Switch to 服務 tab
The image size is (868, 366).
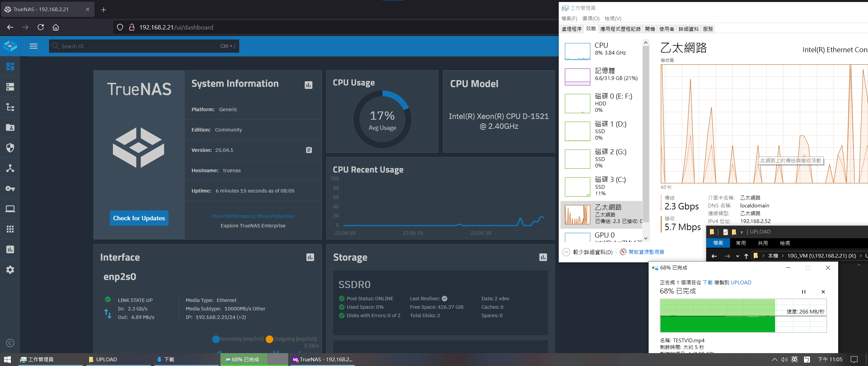tap(708, 29)
